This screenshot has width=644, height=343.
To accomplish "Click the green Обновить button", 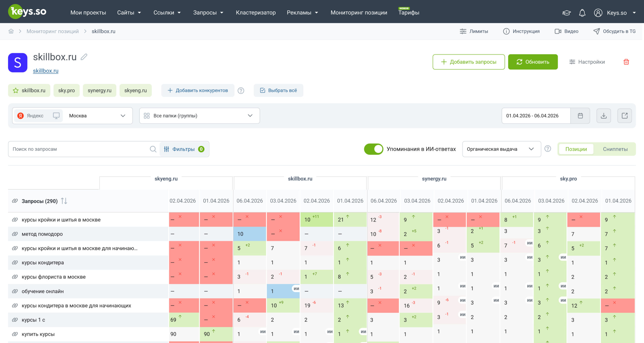I will click(x=533, y=62).
